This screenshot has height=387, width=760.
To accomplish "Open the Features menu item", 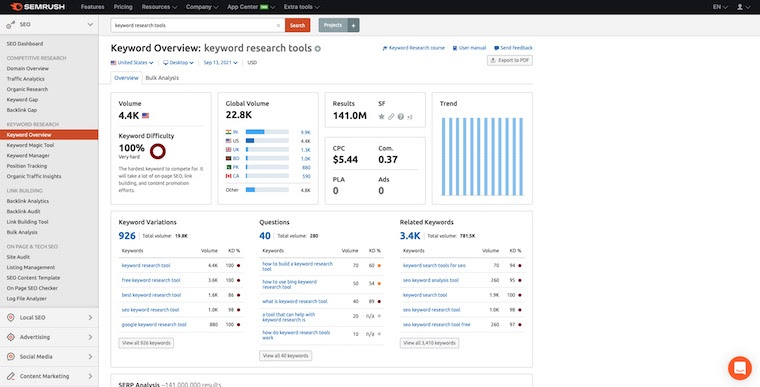I will coord(93,7).
